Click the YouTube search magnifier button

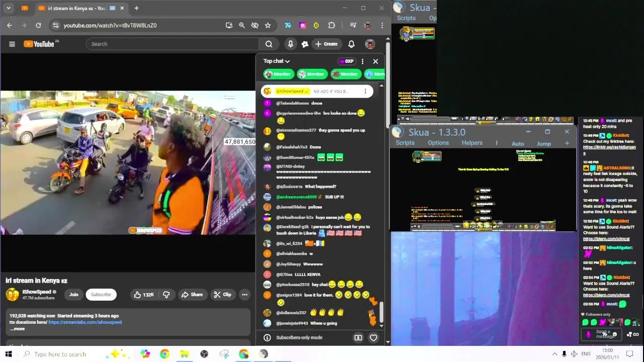(269, 44)
